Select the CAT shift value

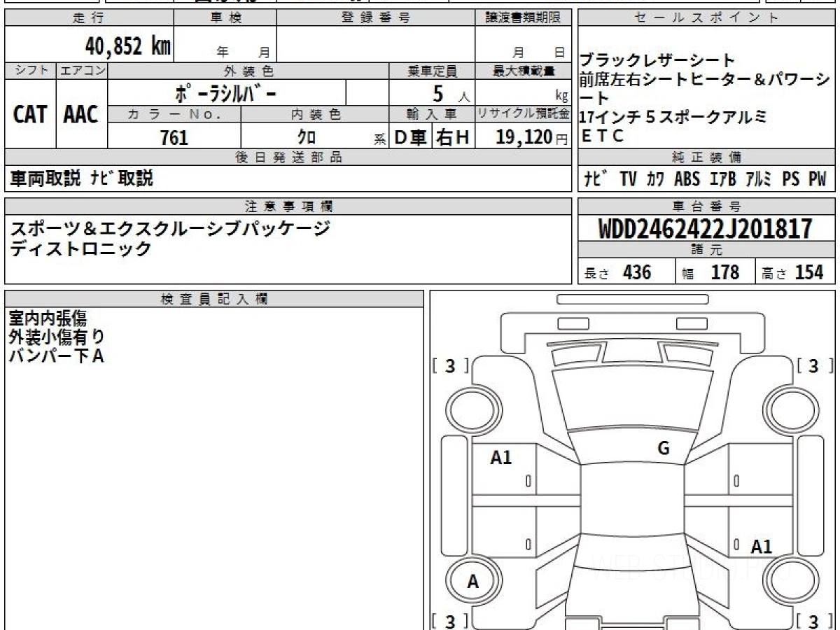pos(30,115)
